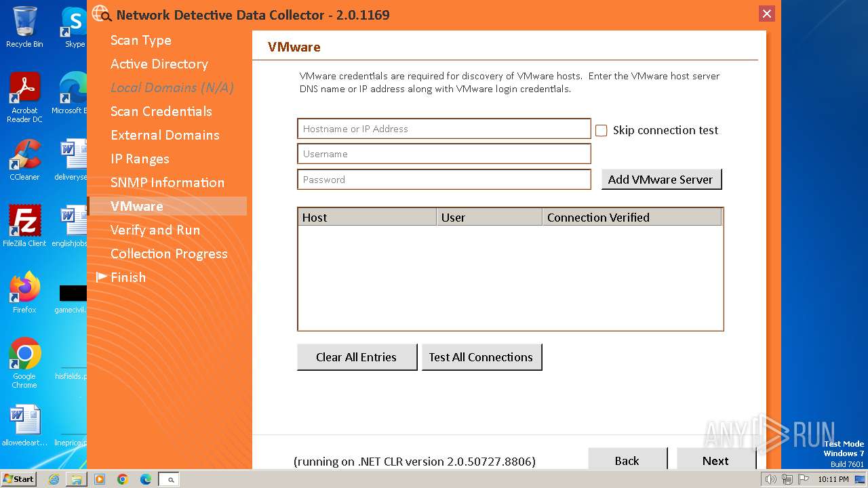The width and height of the screenshot is (868, 488).
Task: Click Test All Connections button
Action: pyautogui.click(x=481, y=357)
